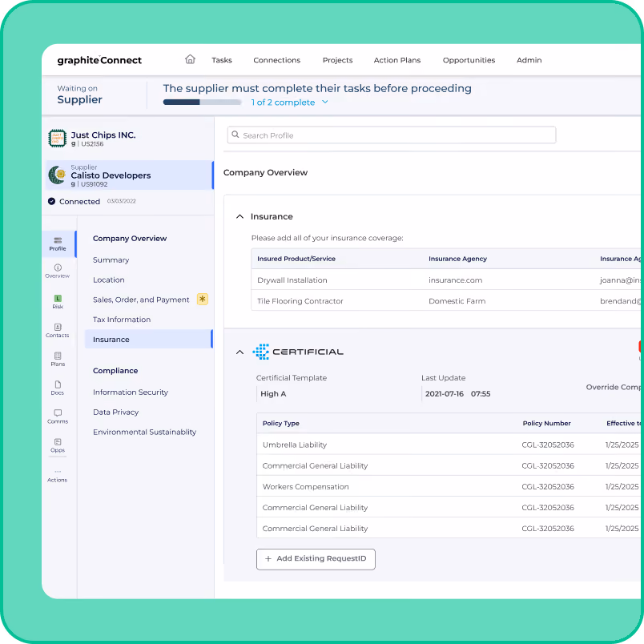Select Insurance in the profile navigation
The width and height of the screenshot is (644, 644).
pos(149,340)
